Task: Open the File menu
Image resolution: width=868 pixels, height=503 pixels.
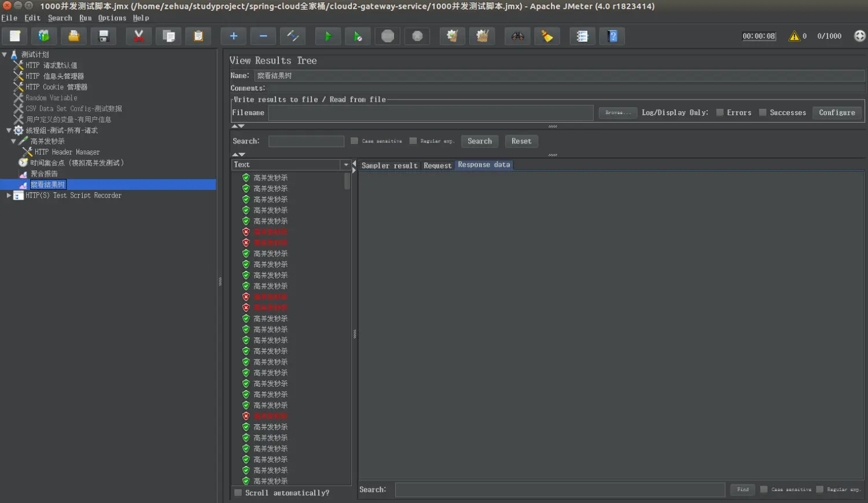Action: point(9,18)
